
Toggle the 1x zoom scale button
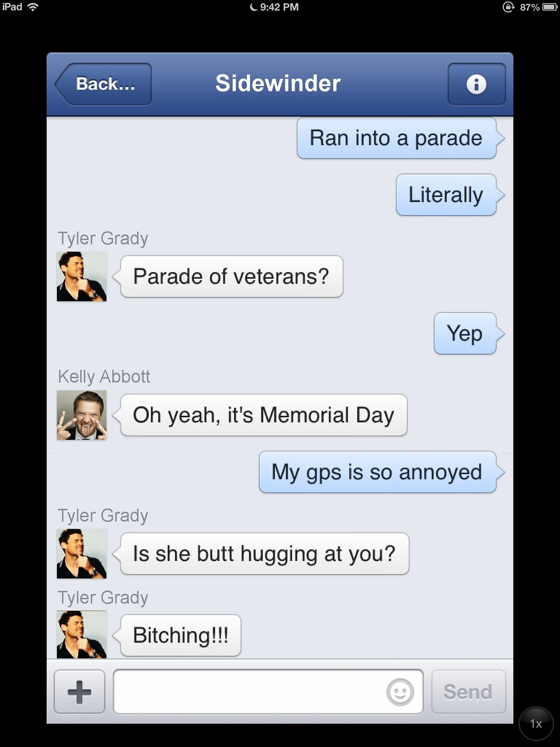click(536, 723)
